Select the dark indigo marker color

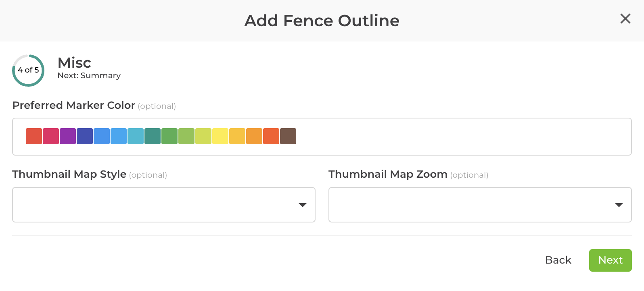click(x=84, y=136)
